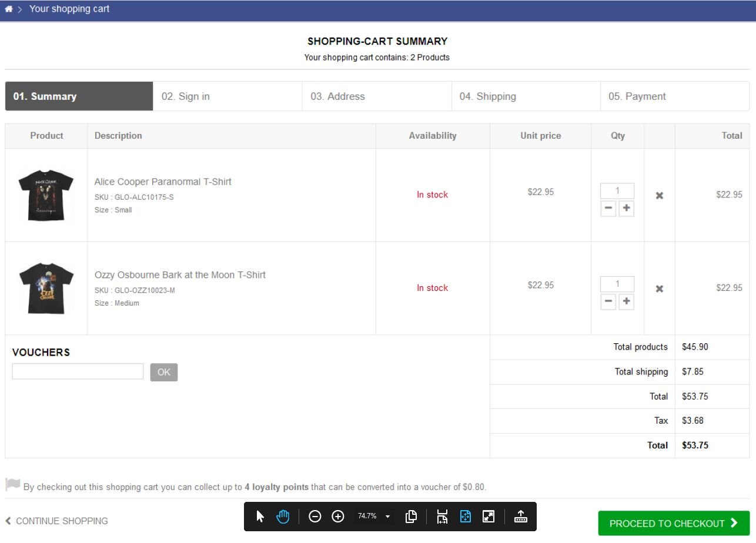
Task: Decrease quantity of Alice Cooper T-Shirt
Action: pos(608,209)
